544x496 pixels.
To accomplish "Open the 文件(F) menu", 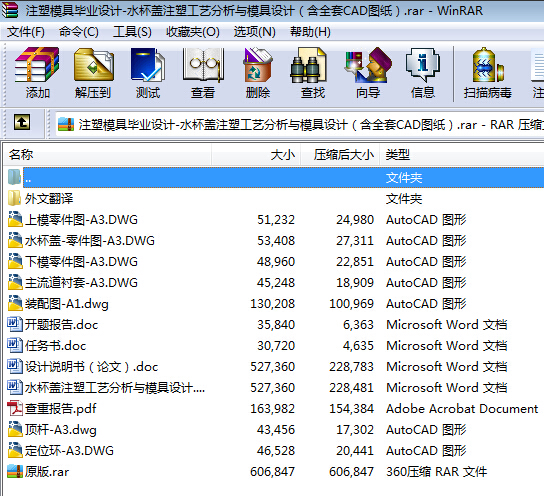I will click(26, 32).
